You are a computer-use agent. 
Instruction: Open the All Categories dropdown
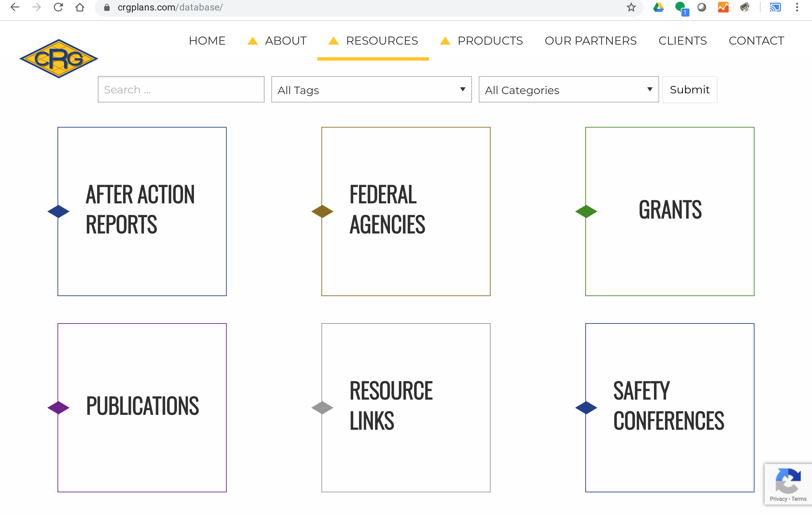tap(568, 90)
